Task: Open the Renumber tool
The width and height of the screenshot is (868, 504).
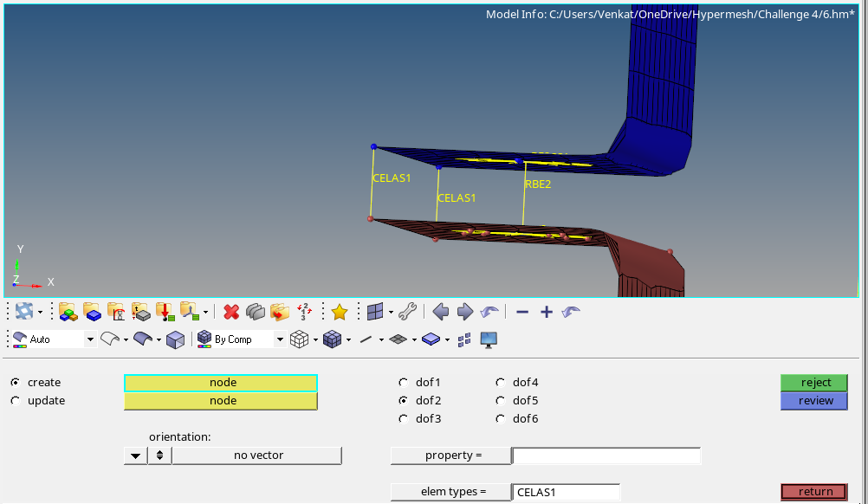Action: click(x=302, y=312)
